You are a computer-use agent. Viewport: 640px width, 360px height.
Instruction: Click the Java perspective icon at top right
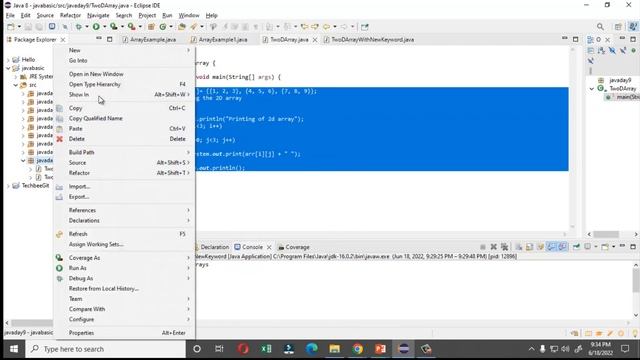pos(633,27)
